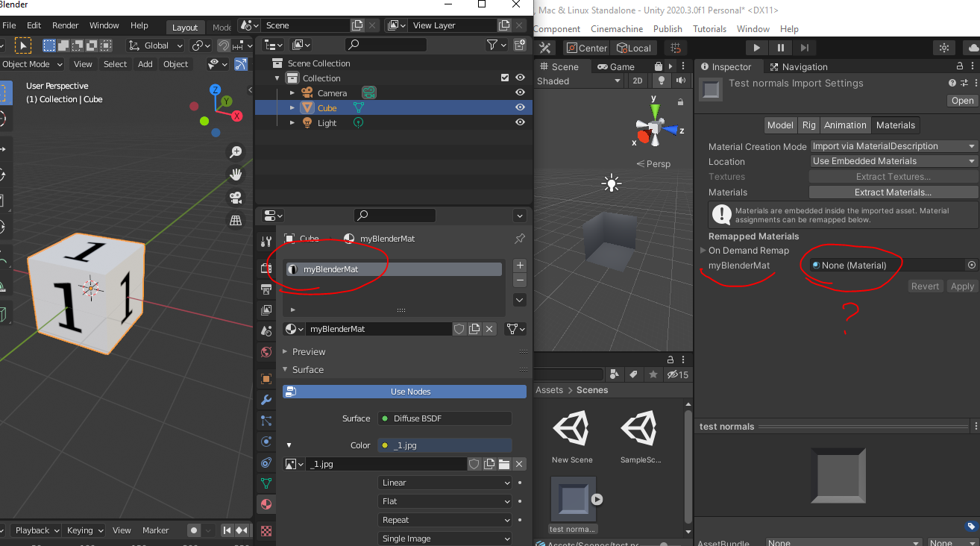Click the Unity grid snapping icon
This screenshot has width=980, height=546.
pyautogui.click(x=675, y=48)
